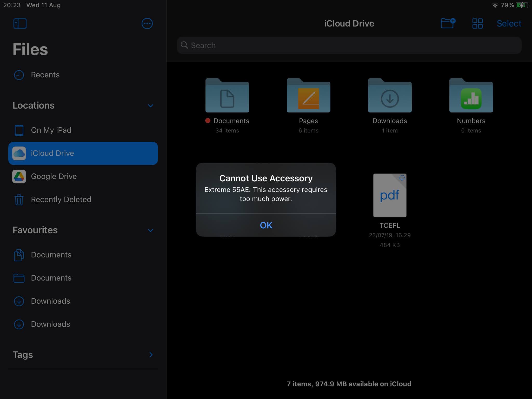This screenshot has width=532, height=399.
Task: Open the sidebar toggle icon
Action: tap(20, 23)
